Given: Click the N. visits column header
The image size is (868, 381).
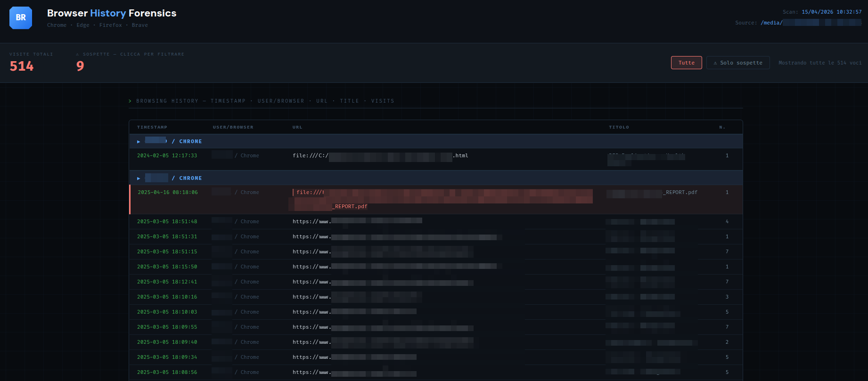Looking at the screenshot, I should 722,127.
